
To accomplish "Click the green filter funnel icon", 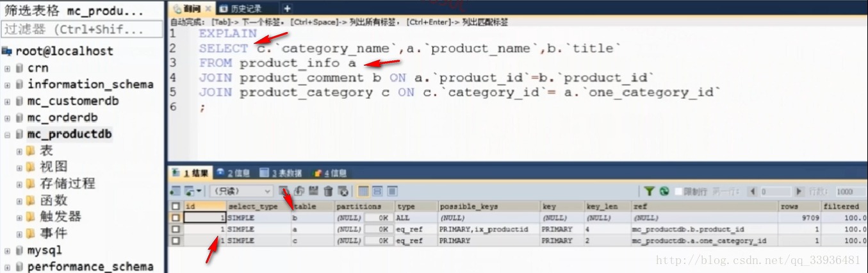I will [649, 191].
